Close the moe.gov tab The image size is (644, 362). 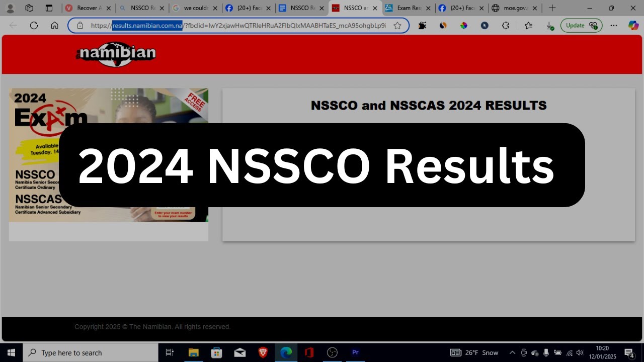tap(534, 8)
